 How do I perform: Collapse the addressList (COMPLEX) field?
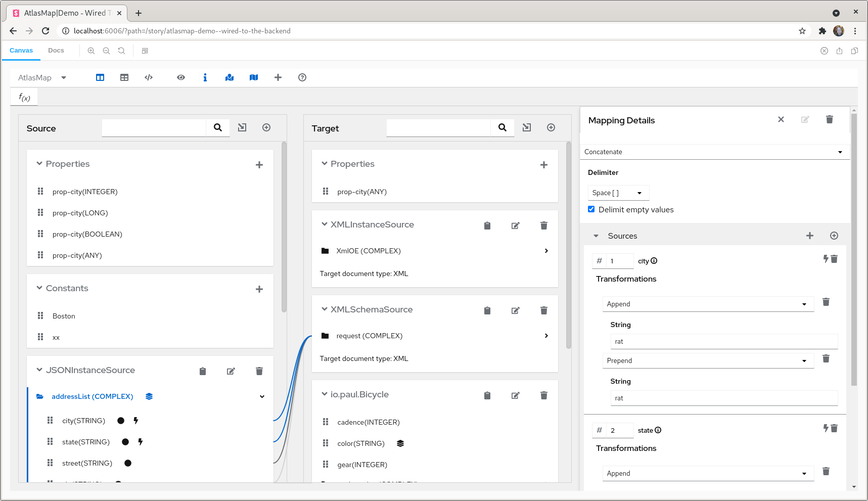pyautogui.click(x=262, y=396)
